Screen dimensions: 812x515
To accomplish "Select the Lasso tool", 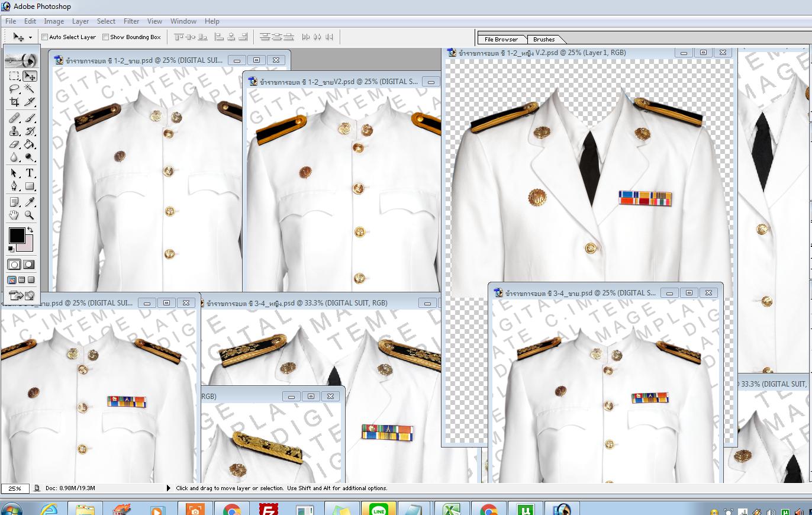I will [14, 88].
